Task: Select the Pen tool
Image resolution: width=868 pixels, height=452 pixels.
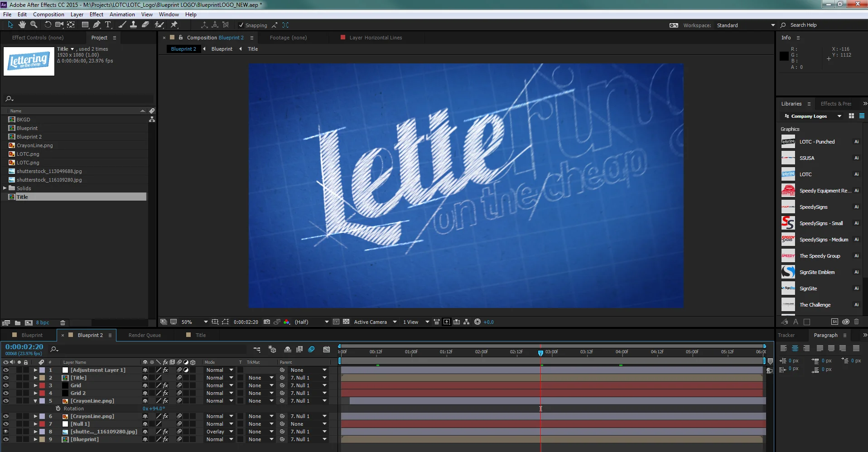Action: coord(96,25)
